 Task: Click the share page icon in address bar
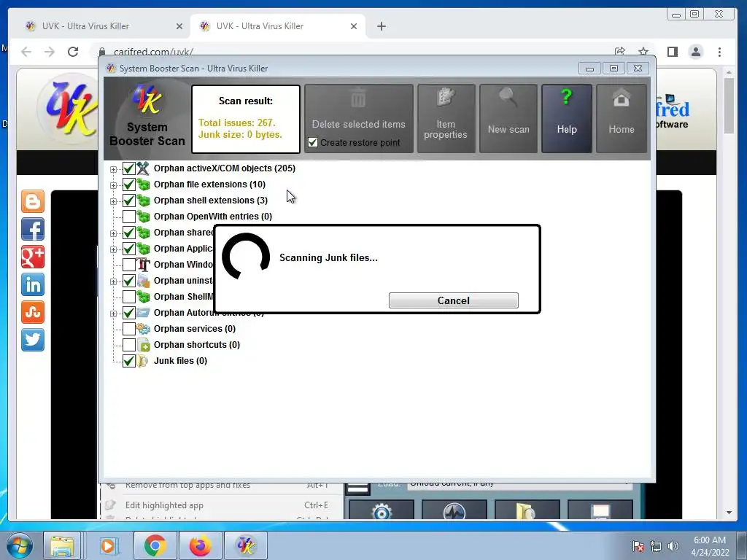point(620,52)
